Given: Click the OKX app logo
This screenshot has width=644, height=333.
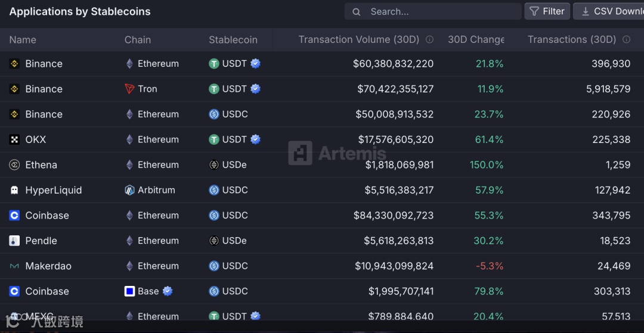Looking at the screenshot, I should pyautogui.click(x=14, y=139).
